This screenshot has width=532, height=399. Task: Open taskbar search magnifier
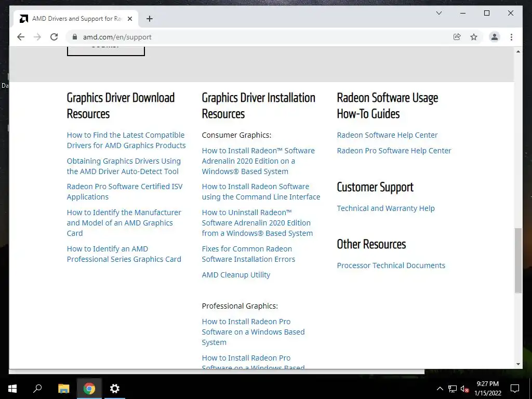37,389
